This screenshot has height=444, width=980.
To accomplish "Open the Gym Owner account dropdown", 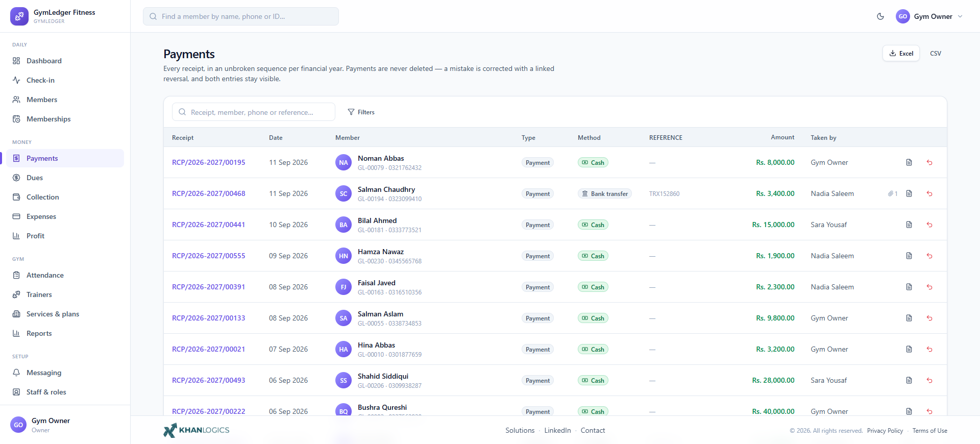I will click(929, 16).
